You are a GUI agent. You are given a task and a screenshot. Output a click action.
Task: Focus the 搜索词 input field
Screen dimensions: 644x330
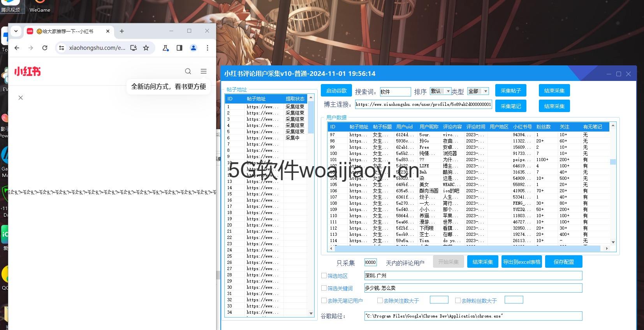[395, 91]
